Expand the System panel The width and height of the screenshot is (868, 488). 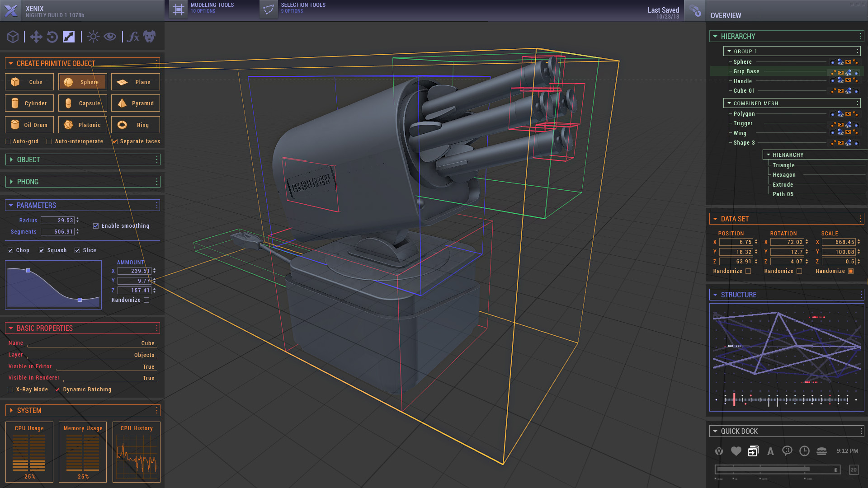click(x=11, y=411)
